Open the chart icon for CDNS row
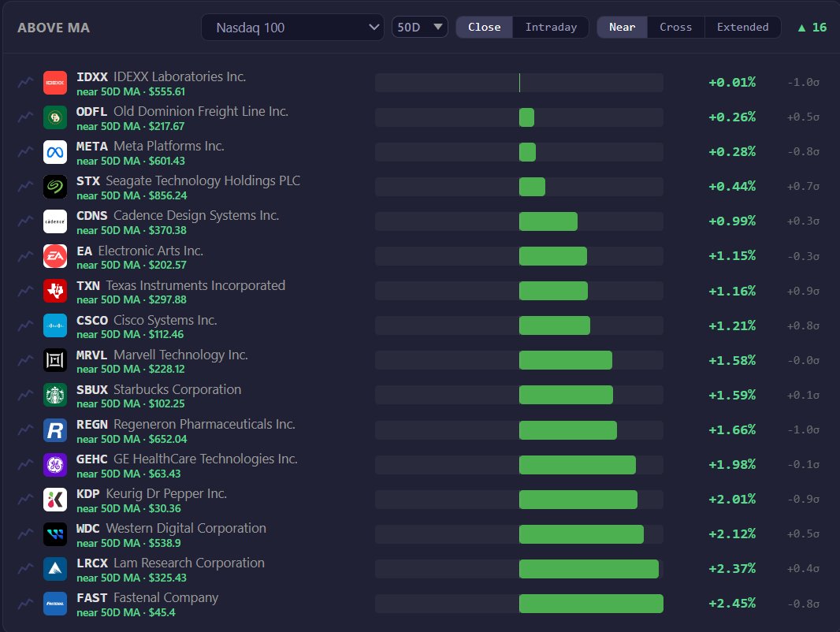Viewport: 840px width, 632px height. pyautogui.click(x=25, y=221)
